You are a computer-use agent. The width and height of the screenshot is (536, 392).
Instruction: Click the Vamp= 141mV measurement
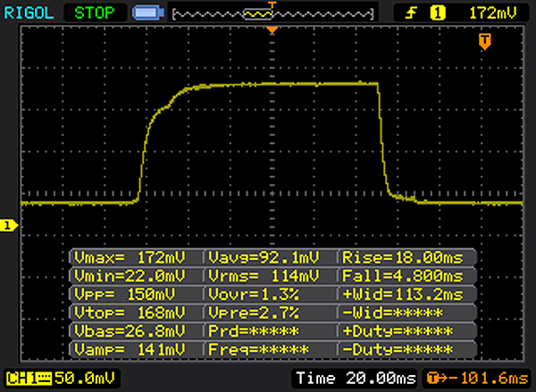point(130,349)
